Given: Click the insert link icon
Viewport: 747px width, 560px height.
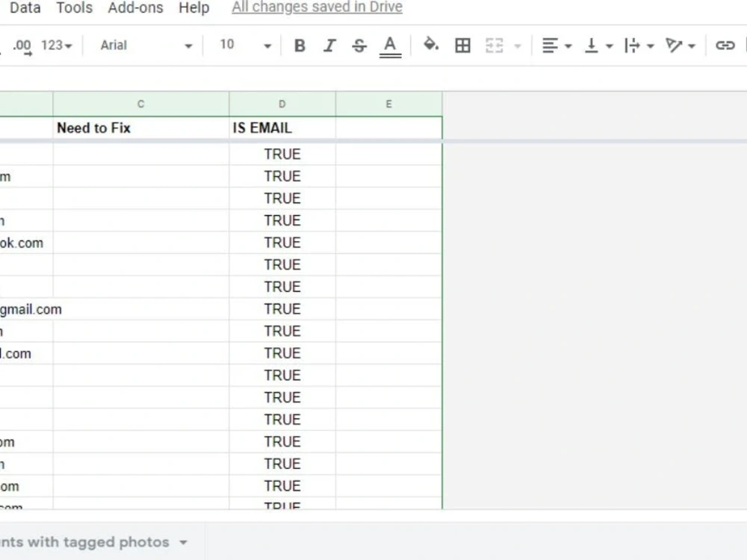Looking at the screenshot, I should (725, 46).
